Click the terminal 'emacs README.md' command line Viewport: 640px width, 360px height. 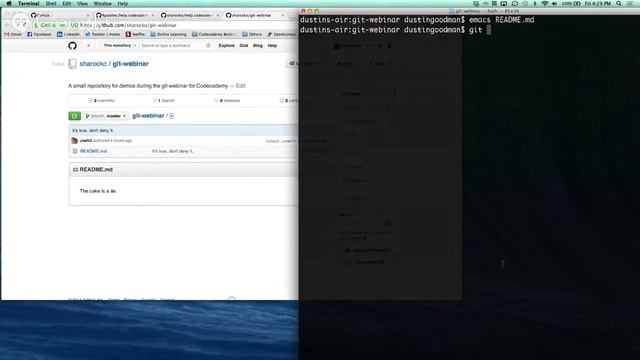coord(417,20)
